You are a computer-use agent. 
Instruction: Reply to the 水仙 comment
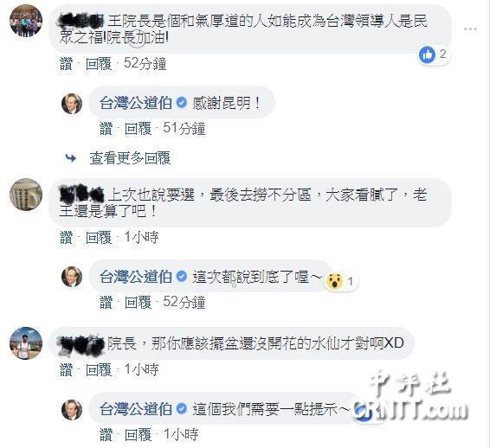(99, 369)
